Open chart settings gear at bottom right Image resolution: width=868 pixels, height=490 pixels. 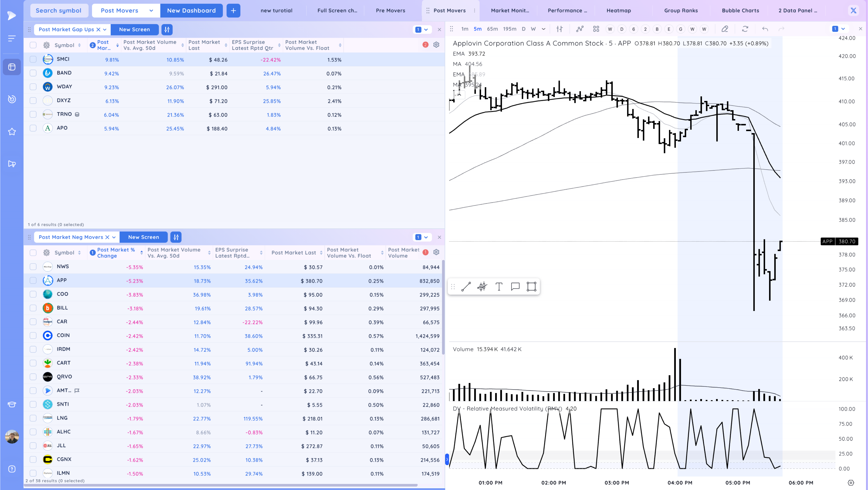(851, 483)
